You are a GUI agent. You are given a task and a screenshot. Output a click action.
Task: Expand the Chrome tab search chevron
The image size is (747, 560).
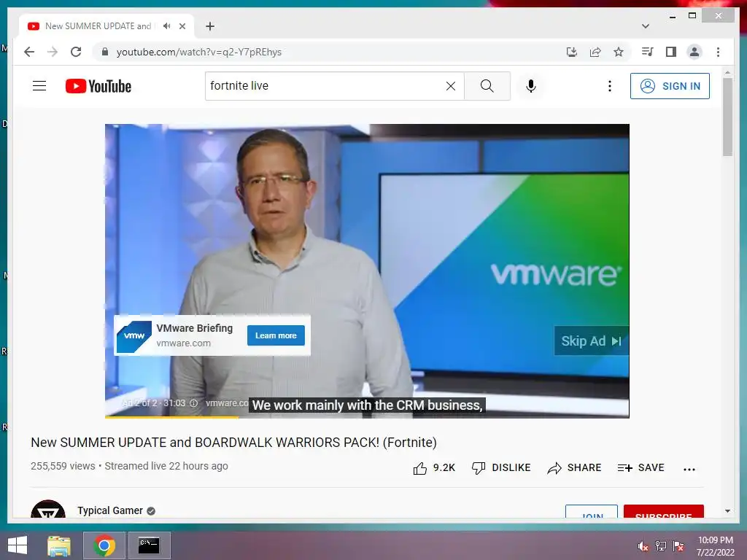point(646,26)
